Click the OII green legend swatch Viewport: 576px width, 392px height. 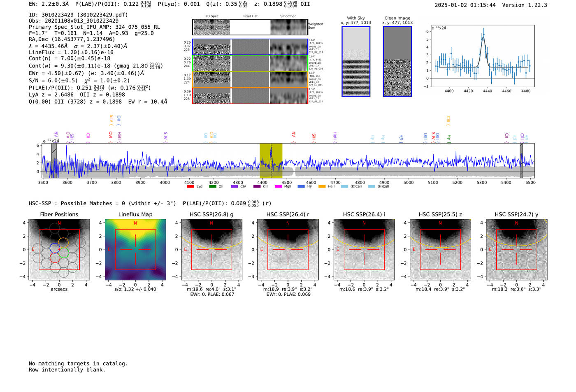(x=212, y=186)
